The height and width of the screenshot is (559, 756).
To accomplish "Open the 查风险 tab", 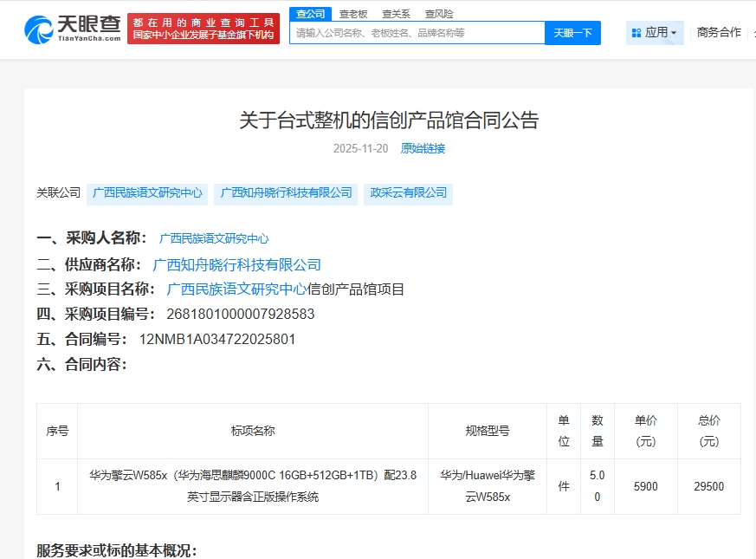I will [438, 14].
